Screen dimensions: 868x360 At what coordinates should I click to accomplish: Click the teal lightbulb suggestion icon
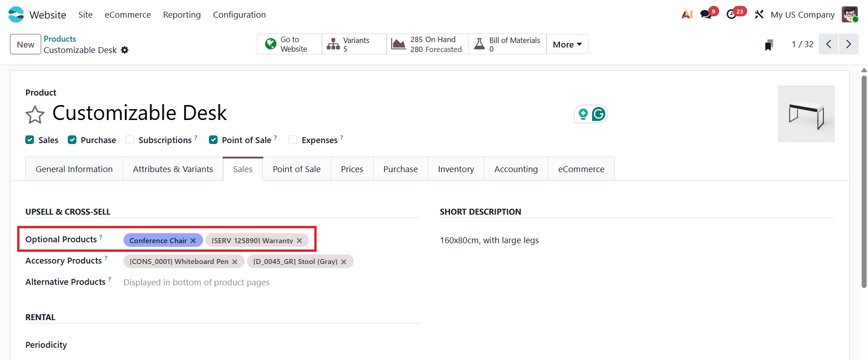pos(583,114)
